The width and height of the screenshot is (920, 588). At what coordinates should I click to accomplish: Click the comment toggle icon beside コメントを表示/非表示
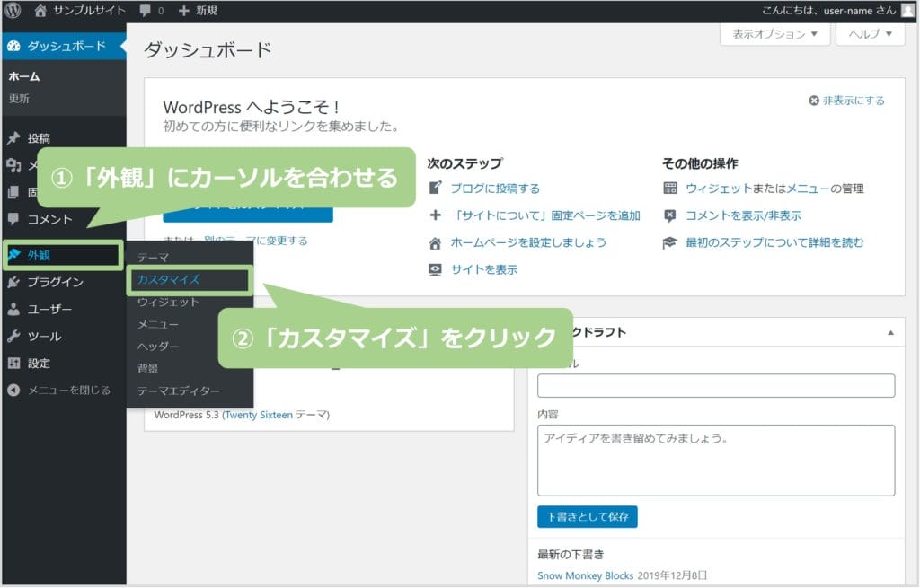669,215
